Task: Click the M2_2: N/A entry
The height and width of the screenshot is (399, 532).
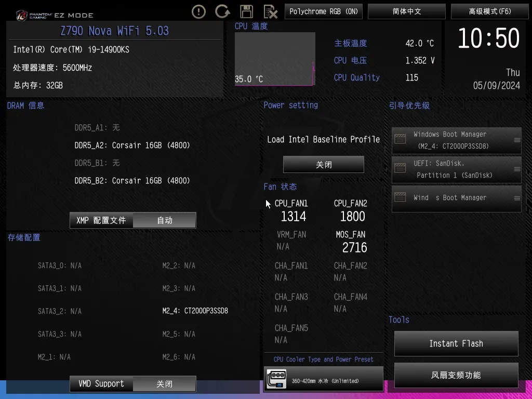Action: (179, 265)
